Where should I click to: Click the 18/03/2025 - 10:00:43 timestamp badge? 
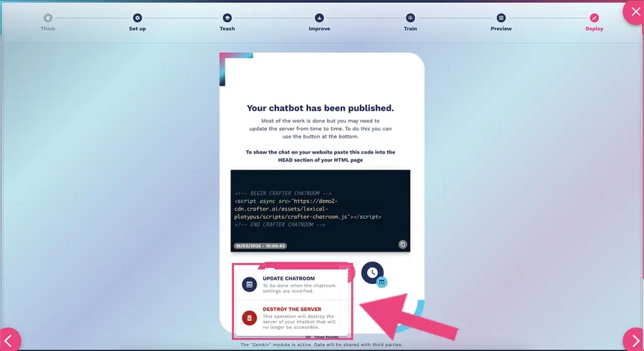tap(260, 246)
